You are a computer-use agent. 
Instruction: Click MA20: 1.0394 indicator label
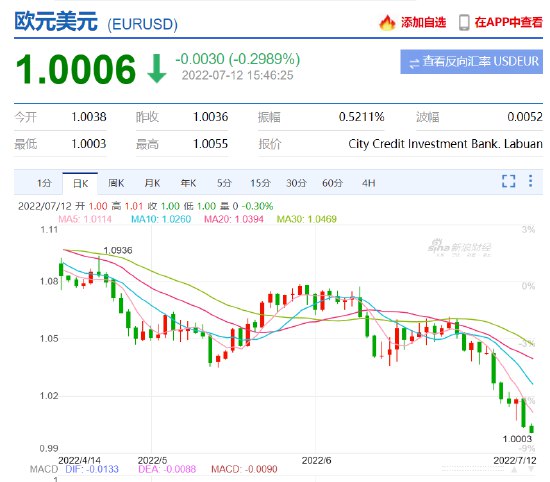pos(234,219)
